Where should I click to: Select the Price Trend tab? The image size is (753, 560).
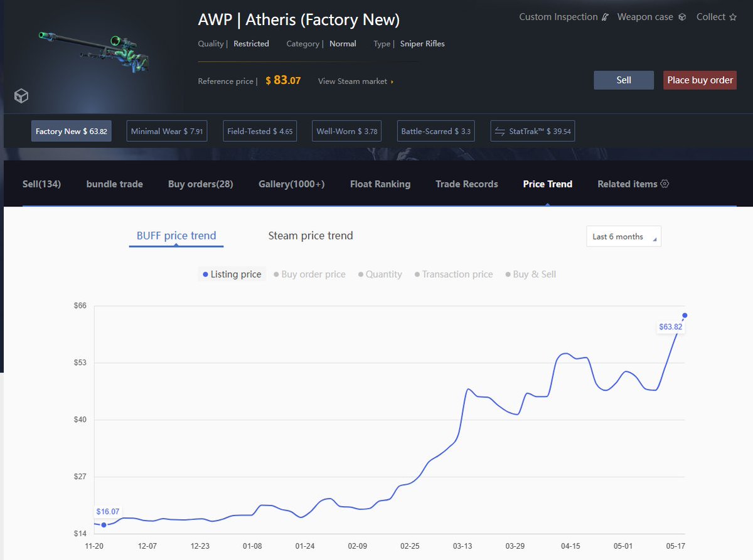click(x=548, y=184)
